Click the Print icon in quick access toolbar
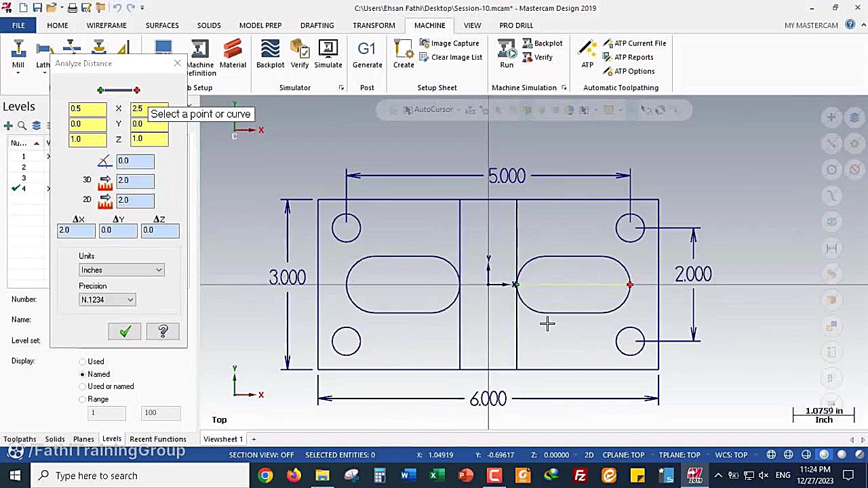This screenshot has width=868, height=488. (73, 8)
